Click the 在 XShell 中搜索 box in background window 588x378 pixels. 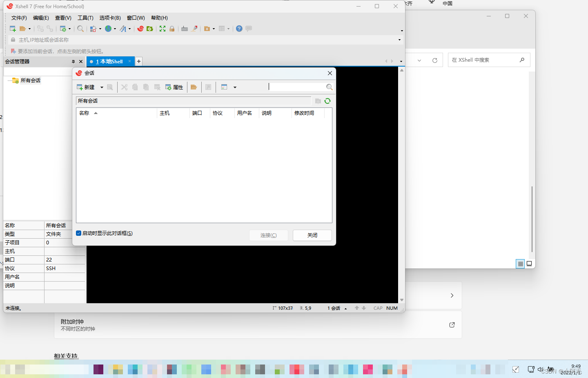pyautogui.click(x=489, y=60)
